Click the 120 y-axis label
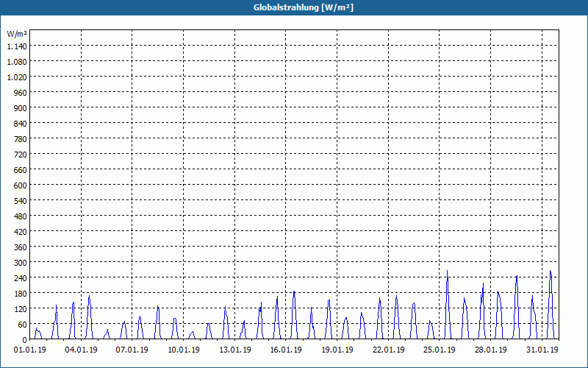The height and width of the screenshot is (368, 588). [x=21, y=308]
